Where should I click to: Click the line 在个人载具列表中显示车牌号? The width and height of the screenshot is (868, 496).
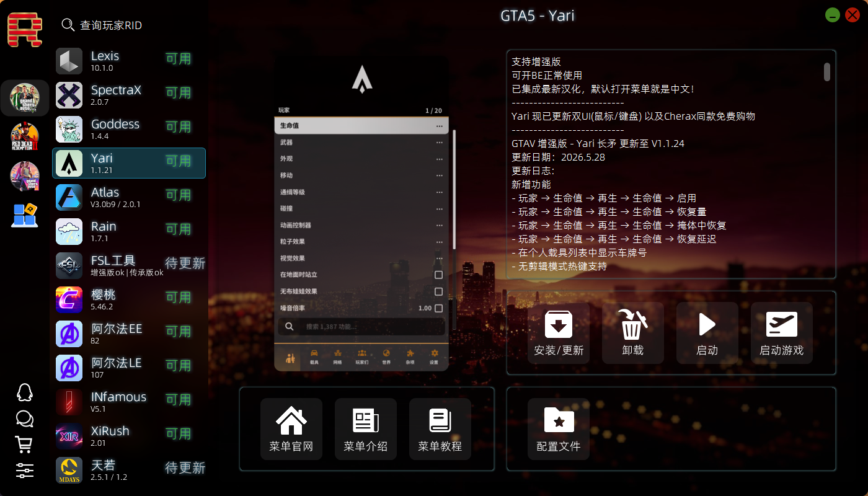[x=579, y=253]
